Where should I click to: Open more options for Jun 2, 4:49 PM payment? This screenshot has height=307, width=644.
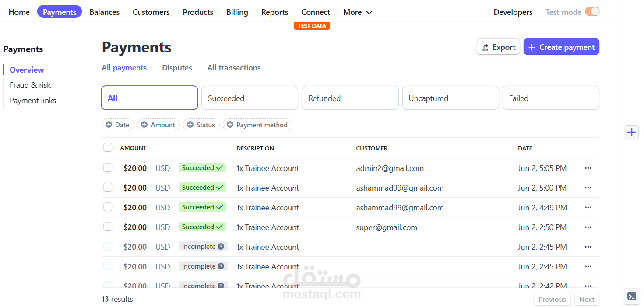[x=588, y=208]
